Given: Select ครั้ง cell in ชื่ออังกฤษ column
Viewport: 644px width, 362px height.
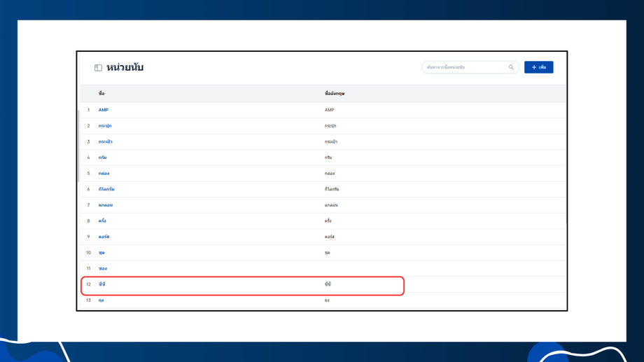Looking at the screenshot, I should click(x=328, y=221).
